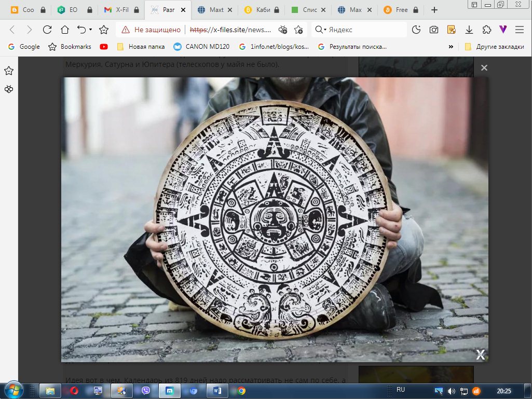Open the Результаты поиска... bookmark
This screenshot has height=399, width=532.
tap(352, 47)
